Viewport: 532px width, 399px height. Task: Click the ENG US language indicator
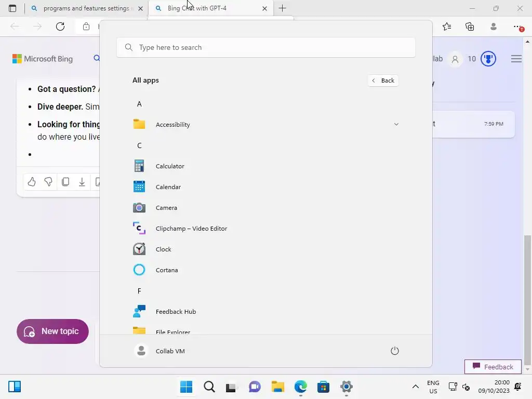coord(433,387)
